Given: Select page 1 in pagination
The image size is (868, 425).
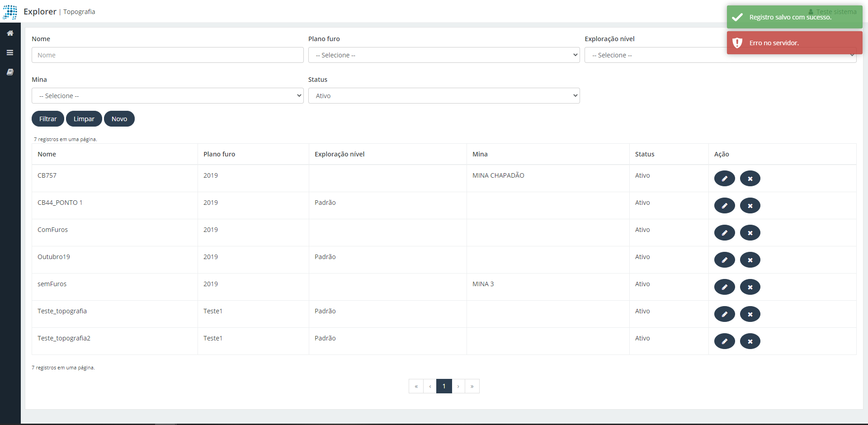Looking at the screenshot, I should pos(444,386).
